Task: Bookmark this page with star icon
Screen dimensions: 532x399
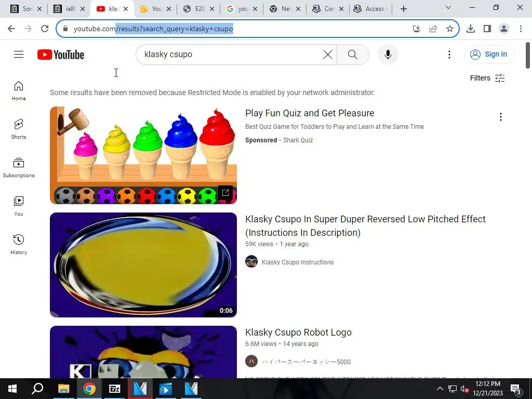Action: (450, 29)
